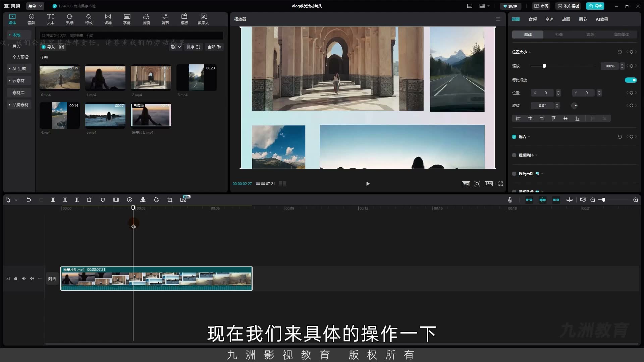Expand the AI 生成 sidebar section
This screenshot has height=362, width=644.
(19, 69)
